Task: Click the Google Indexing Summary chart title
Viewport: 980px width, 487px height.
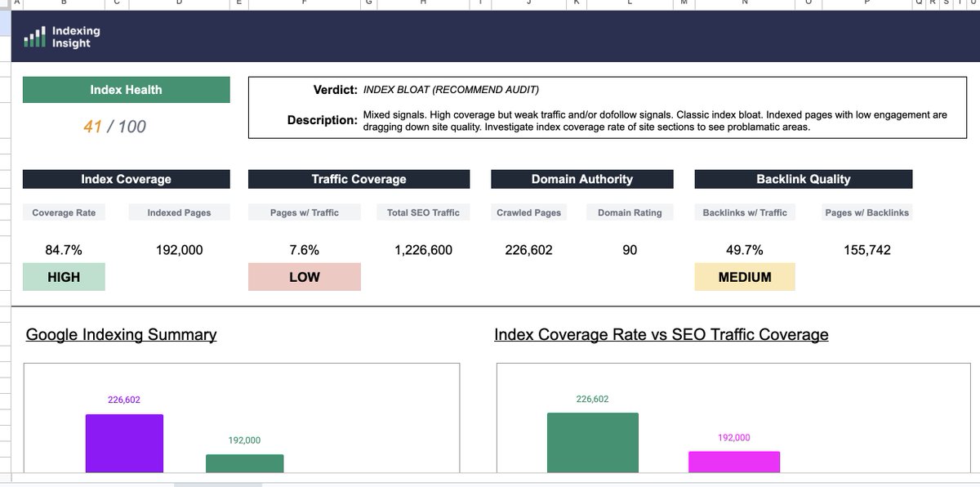Action: click(121, 334)
